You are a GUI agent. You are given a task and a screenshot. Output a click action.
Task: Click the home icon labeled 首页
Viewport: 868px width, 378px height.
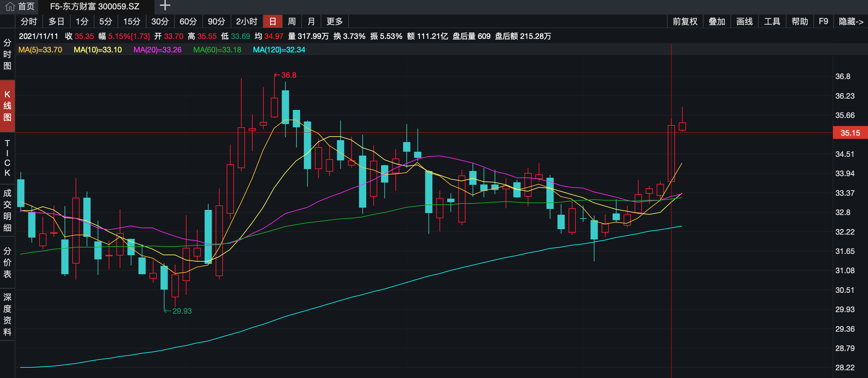tap(20, 6)
